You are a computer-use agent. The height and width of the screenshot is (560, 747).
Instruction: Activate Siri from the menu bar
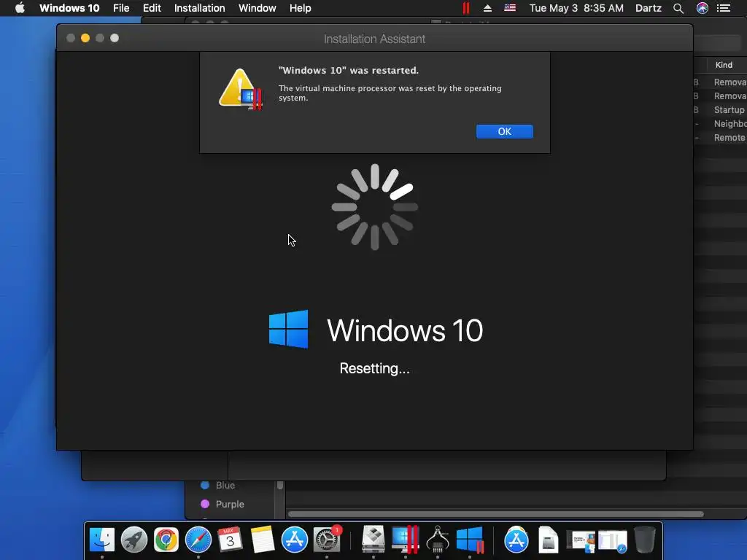tap(703, 8)
